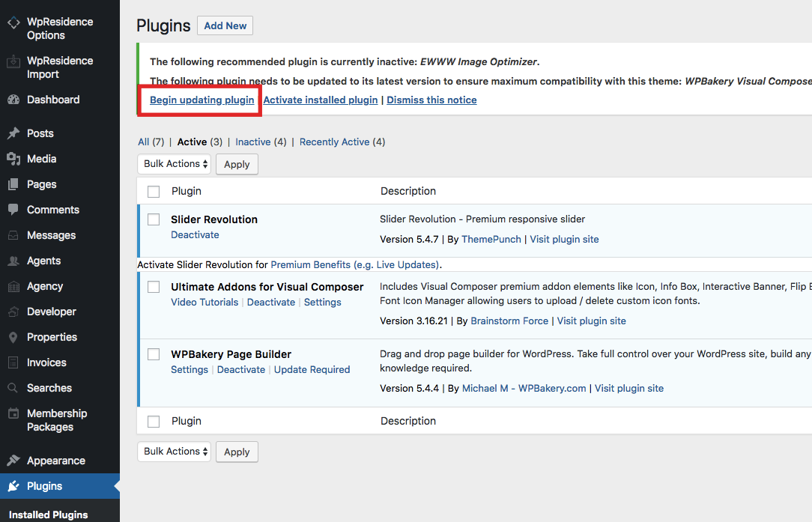
Task: Open the bottom Bulk Actions dropdown
Action: tap(175, 452)
